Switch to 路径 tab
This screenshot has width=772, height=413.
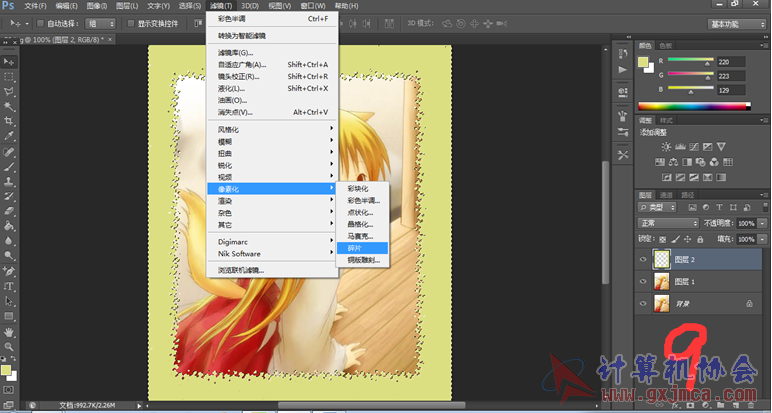(687, 195)
